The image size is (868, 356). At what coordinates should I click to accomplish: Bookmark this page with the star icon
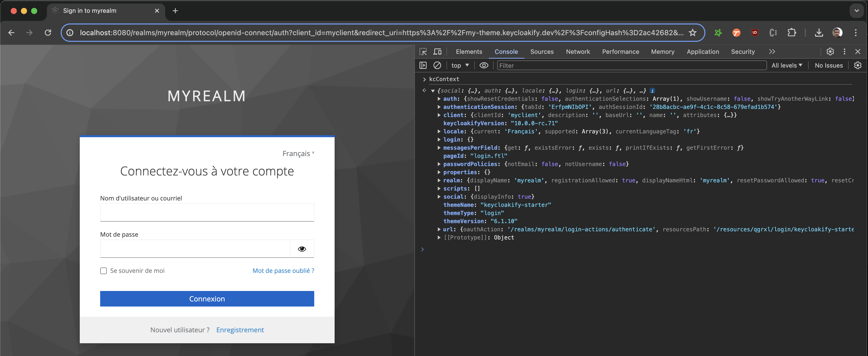point(692,33)
